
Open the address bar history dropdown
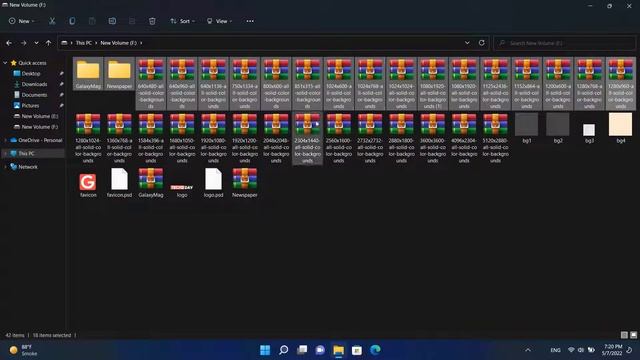click(467, 43)
